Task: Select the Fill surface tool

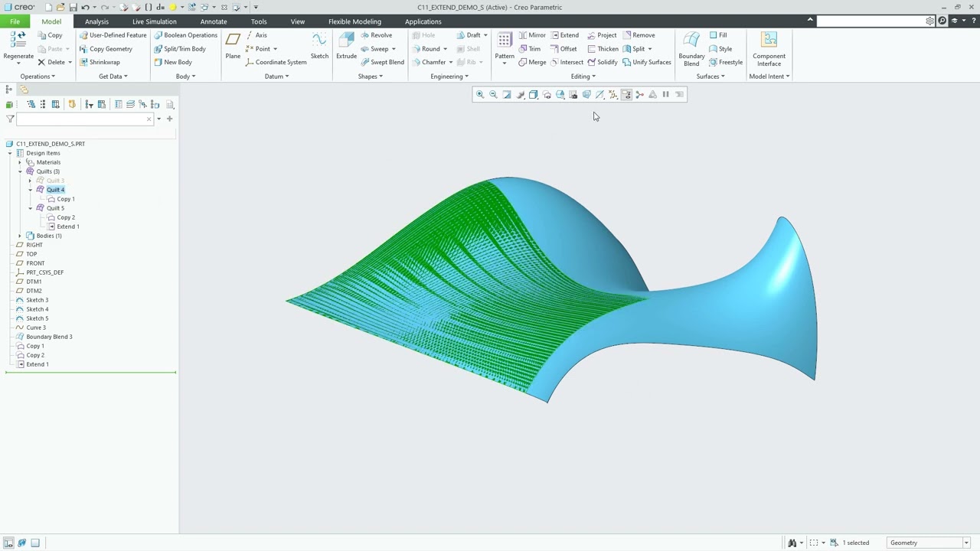Action: [717, 35]
